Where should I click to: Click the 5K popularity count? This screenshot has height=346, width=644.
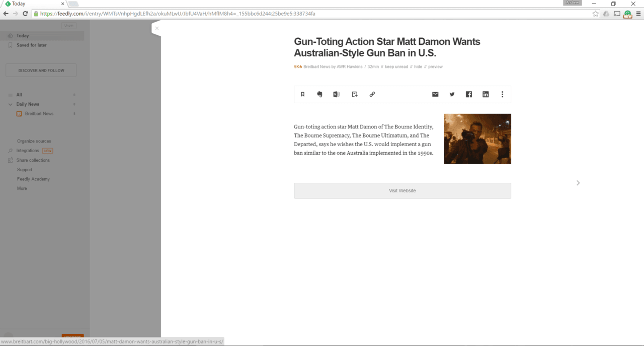(298, 67)
